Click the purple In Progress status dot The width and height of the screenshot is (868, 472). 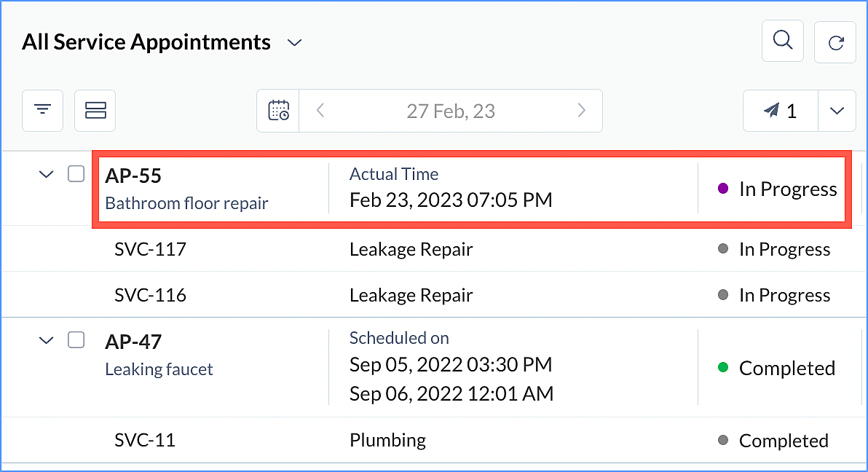point(723,189)
